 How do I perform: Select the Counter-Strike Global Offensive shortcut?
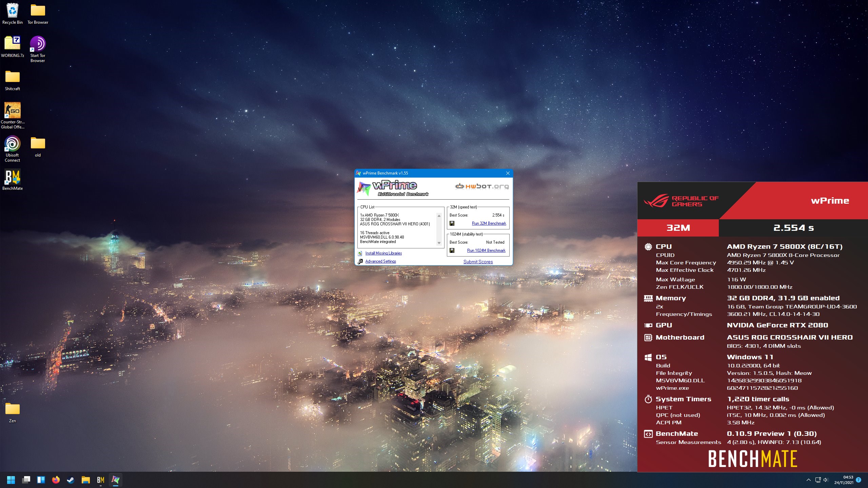[x=13, y=116]
